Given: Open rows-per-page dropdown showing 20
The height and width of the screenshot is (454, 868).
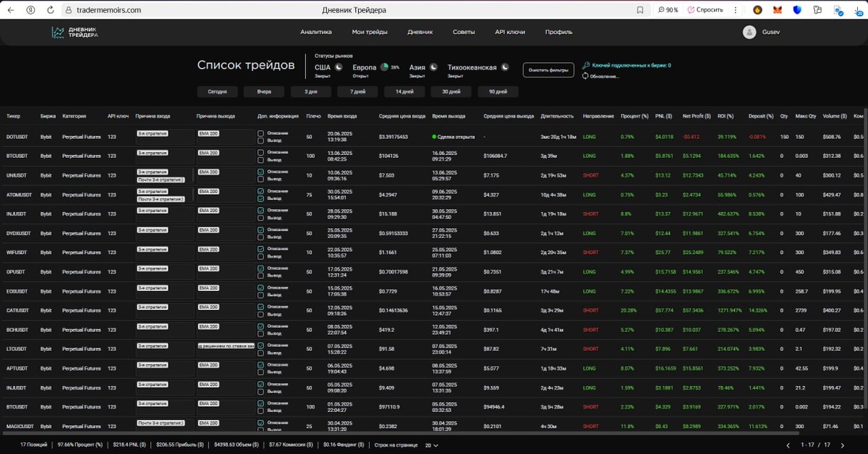Looking at the screenshot, I should pyautogui.click(x=431, y=445).
